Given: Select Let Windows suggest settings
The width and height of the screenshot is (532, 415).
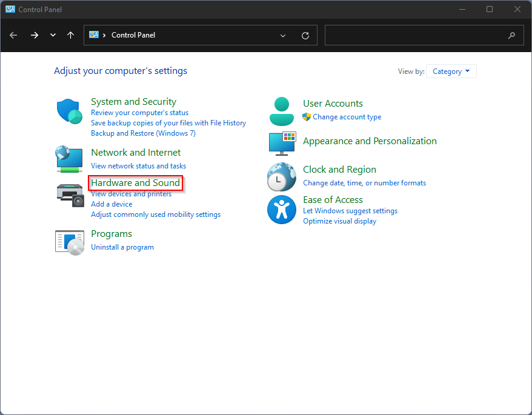Looking at the screenshot, I should [x=350, y=211].
